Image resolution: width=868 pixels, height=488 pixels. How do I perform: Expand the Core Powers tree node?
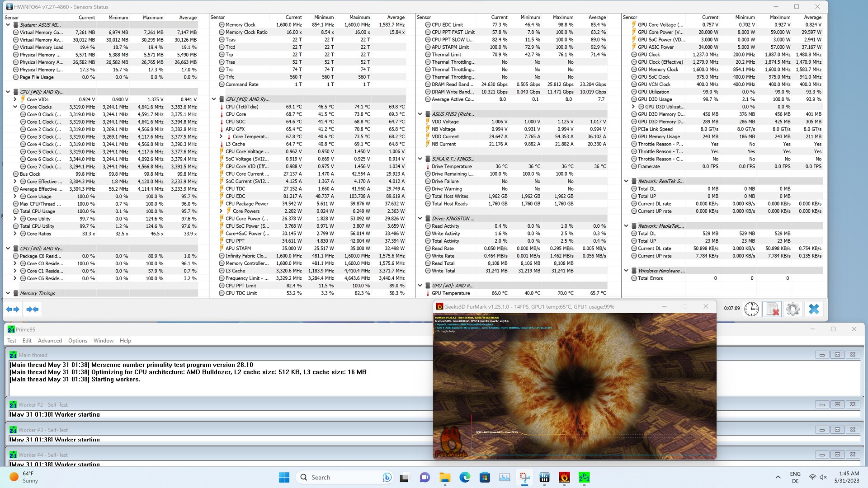pyautogui.click(x=221, y=211)
